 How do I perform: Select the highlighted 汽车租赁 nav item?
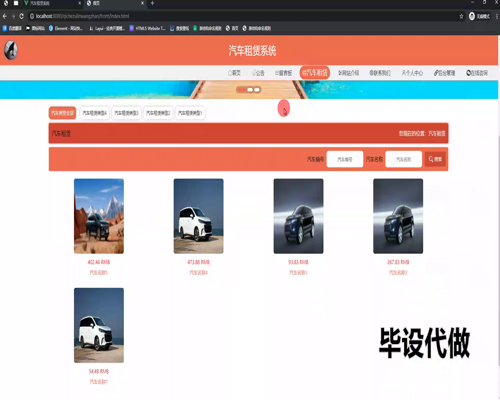(x=315, y=73)
